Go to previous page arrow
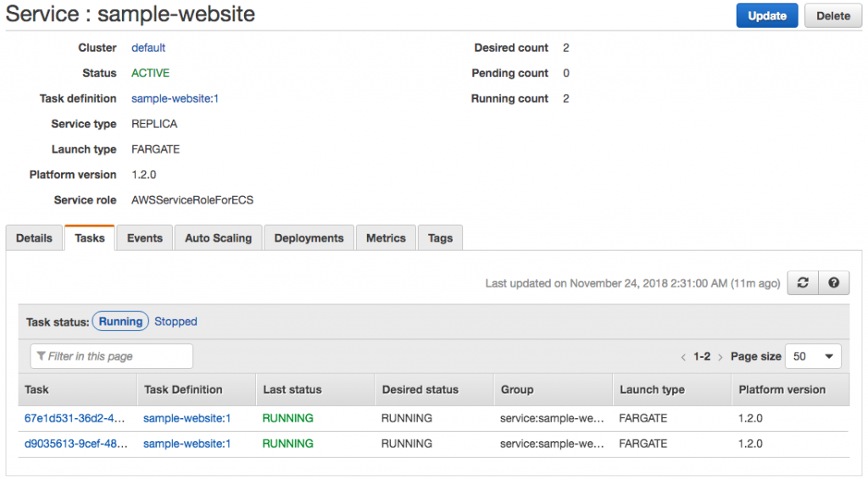868x480 pixels. (684, 357)
